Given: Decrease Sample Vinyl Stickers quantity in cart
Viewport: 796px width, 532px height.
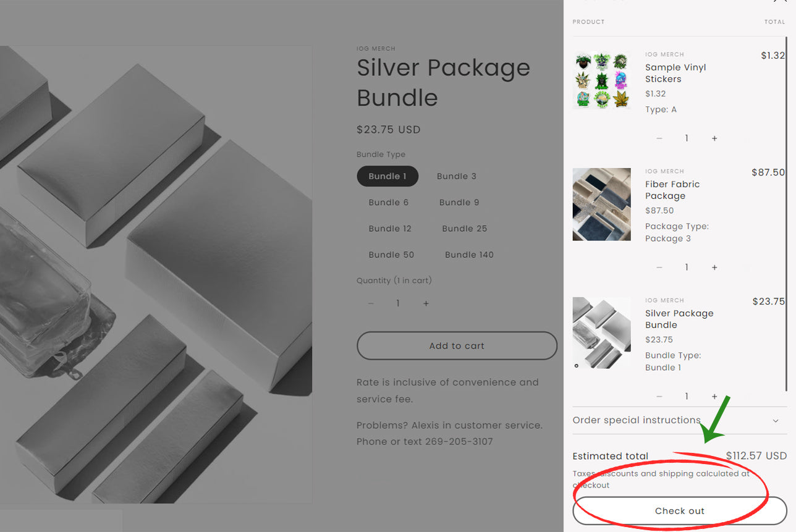Looking at the screenshot, I should coord(659,138).
